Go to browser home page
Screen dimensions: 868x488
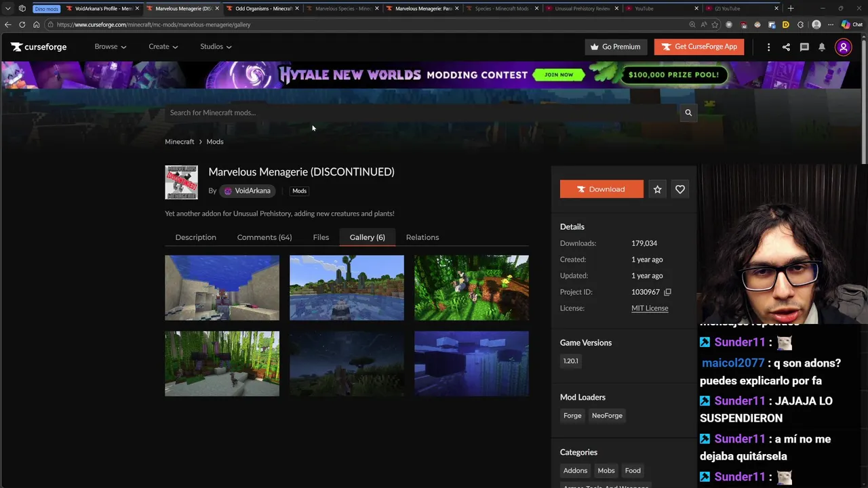click(x=37, y=24)
